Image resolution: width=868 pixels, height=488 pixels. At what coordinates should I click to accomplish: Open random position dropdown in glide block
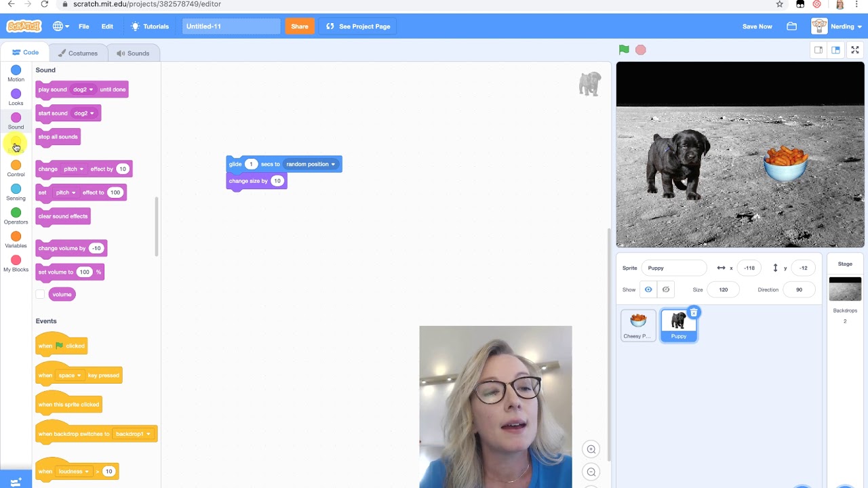(311, 164)
